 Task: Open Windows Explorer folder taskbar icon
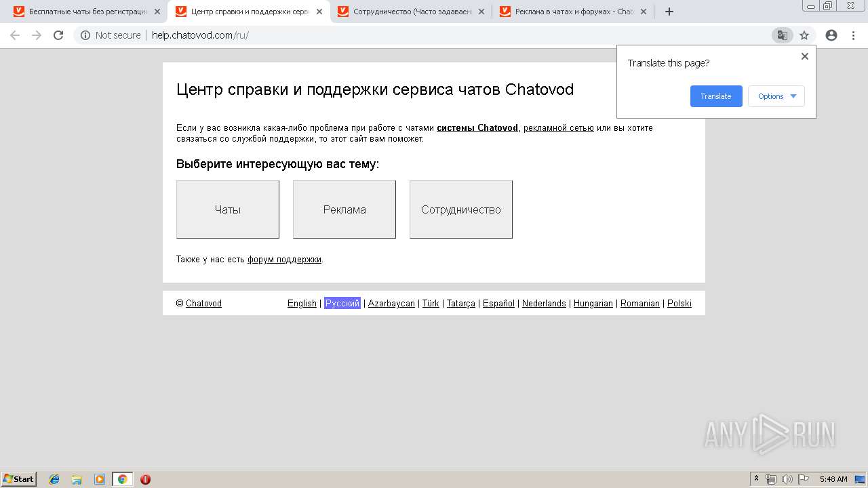pyautogui.click(x=77, y=479)
